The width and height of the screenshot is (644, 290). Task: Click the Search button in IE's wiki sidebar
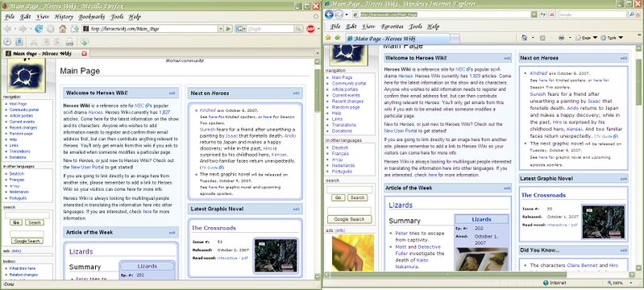click(357, 197)
